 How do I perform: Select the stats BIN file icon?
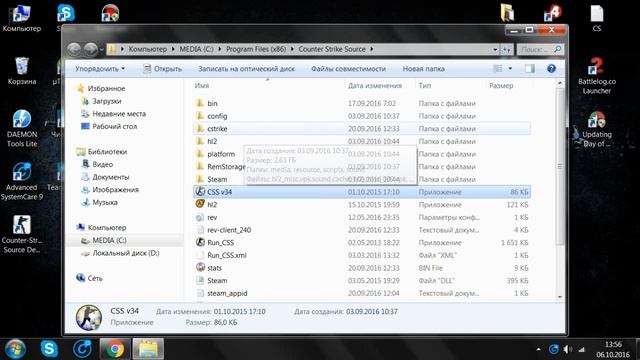coord(200,267)
